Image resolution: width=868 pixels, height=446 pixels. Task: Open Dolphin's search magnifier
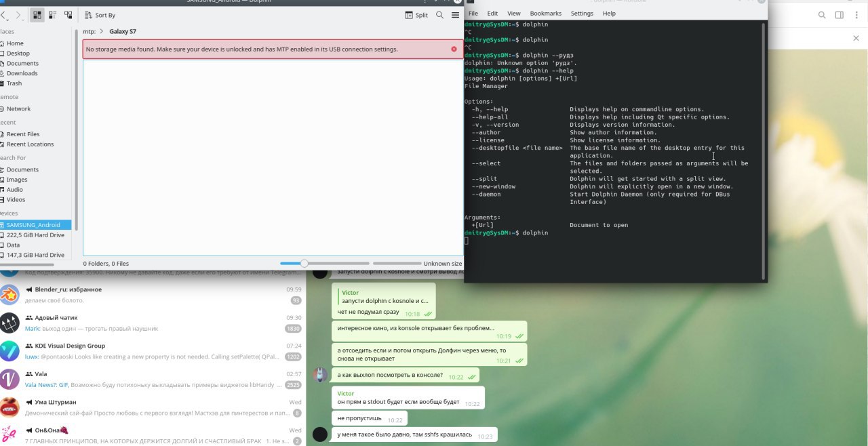point(440,15)
